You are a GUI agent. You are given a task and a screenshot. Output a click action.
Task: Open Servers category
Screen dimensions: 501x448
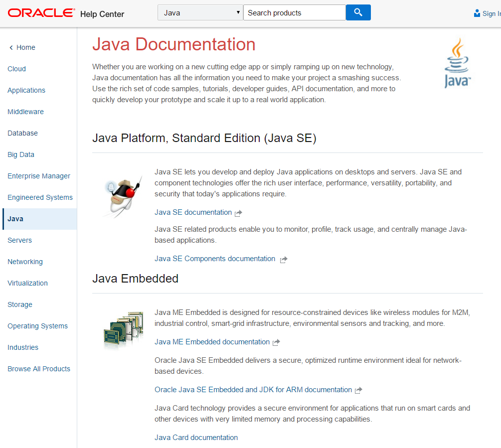coord(20,240)
